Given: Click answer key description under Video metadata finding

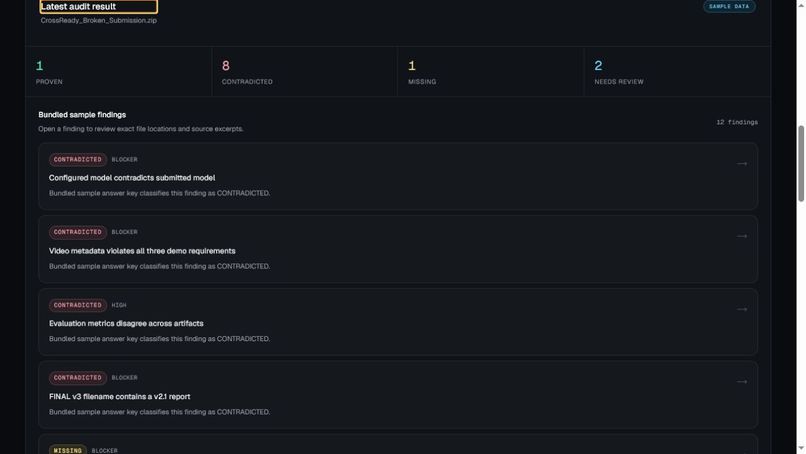Looking at the screenshot, I should [159, 266].
